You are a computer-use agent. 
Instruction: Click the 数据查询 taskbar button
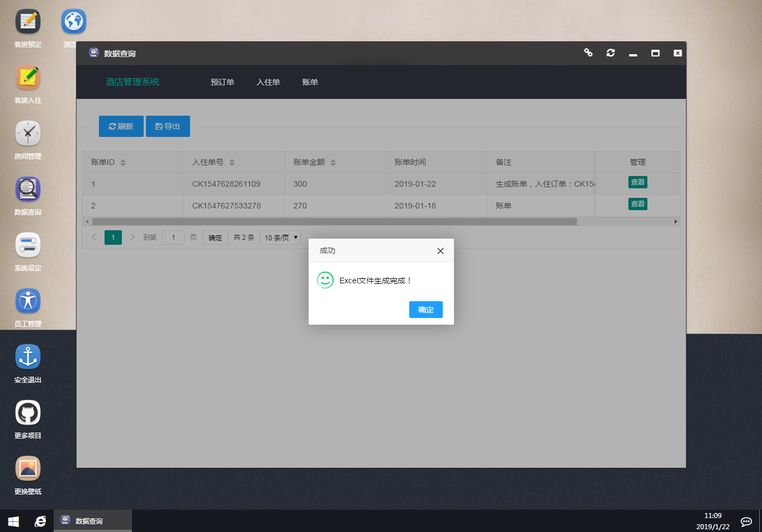93,521
